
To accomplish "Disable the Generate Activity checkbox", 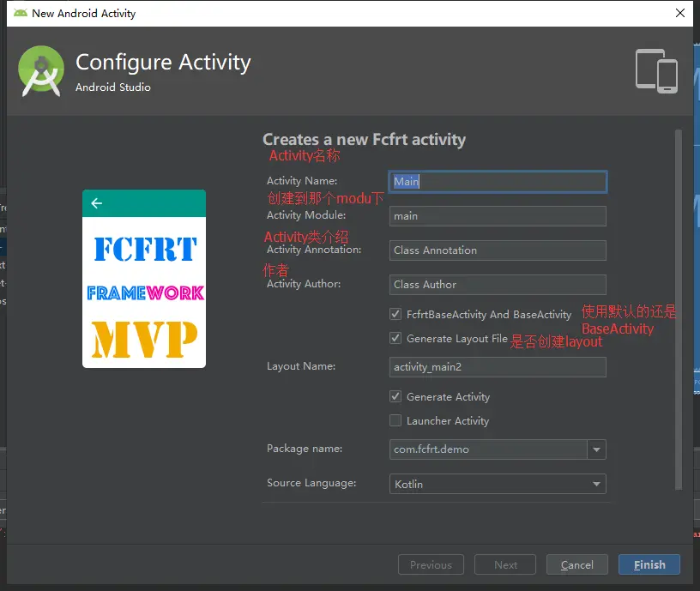I will tap(395, 396).
